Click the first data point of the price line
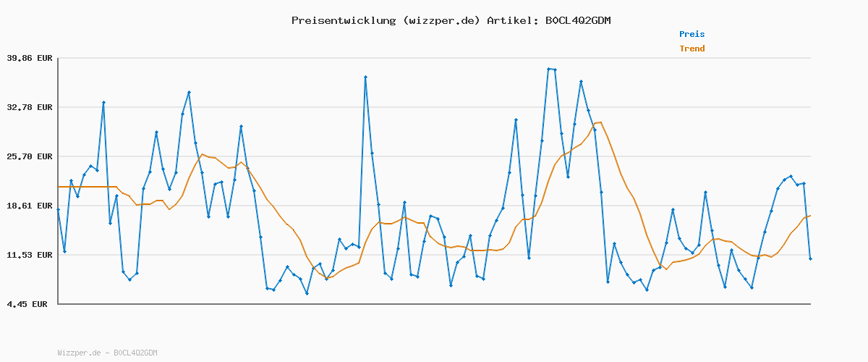The width and height of the screenshot is (868, 362). pyautogui.click(x=59, y=209)
